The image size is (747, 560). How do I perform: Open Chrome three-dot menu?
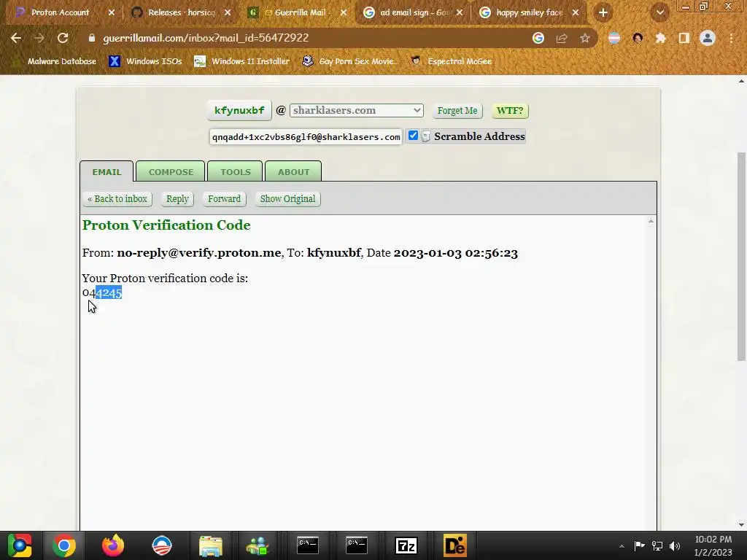pos(731,38)
